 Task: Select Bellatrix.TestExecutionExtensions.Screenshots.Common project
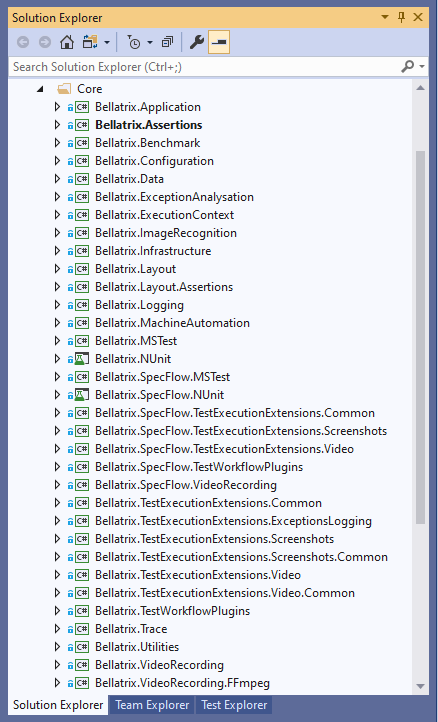(241, 557)
